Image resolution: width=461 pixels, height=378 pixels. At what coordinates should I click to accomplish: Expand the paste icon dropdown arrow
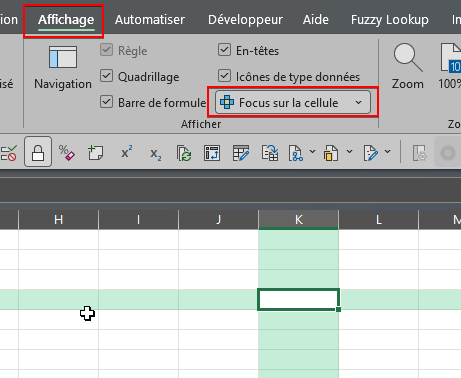[349, 152]
